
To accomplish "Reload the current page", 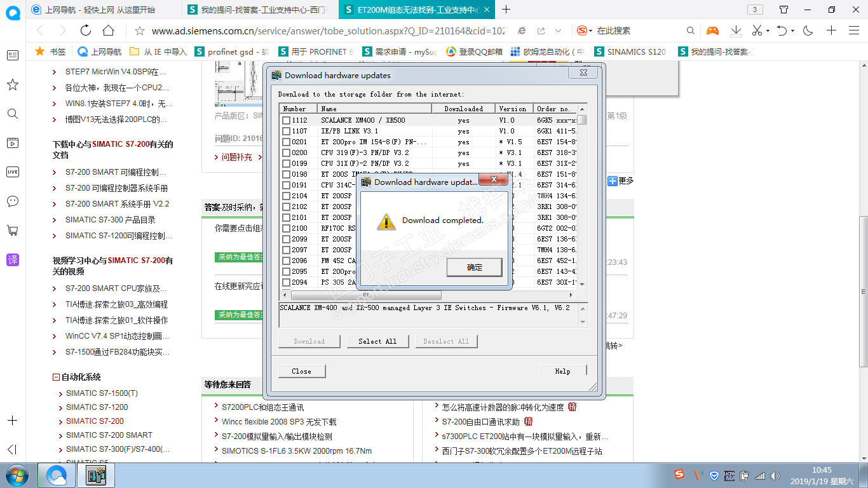I will (86, 30).
